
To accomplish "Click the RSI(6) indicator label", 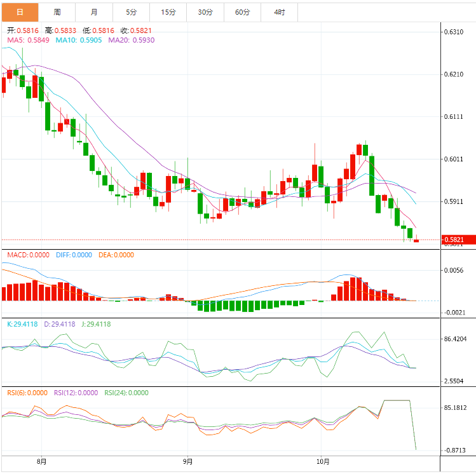I will tap(27, 393).
